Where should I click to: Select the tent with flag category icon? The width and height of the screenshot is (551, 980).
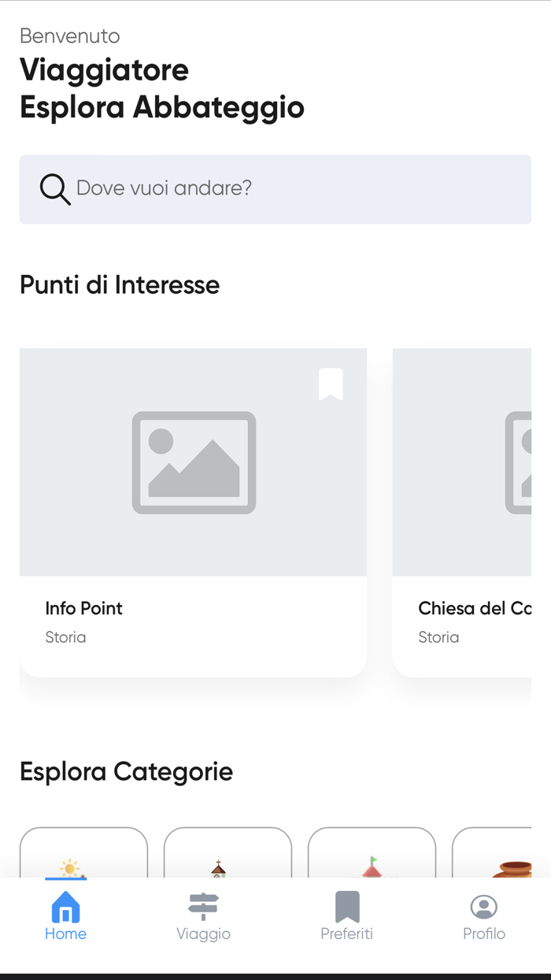372,867
